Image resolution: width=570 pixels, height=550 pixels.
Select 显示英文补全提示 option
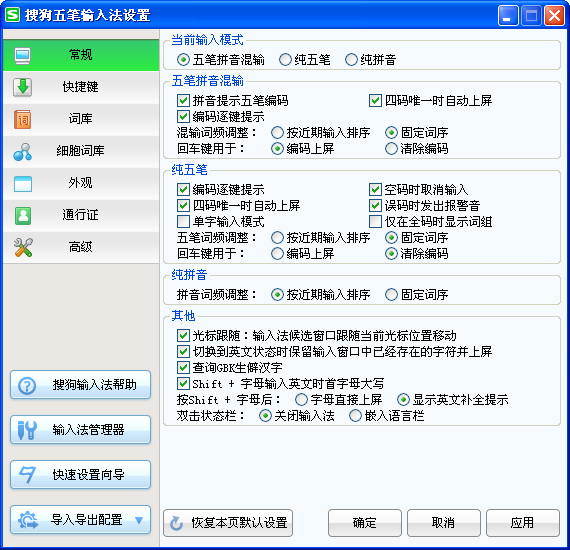403,400
